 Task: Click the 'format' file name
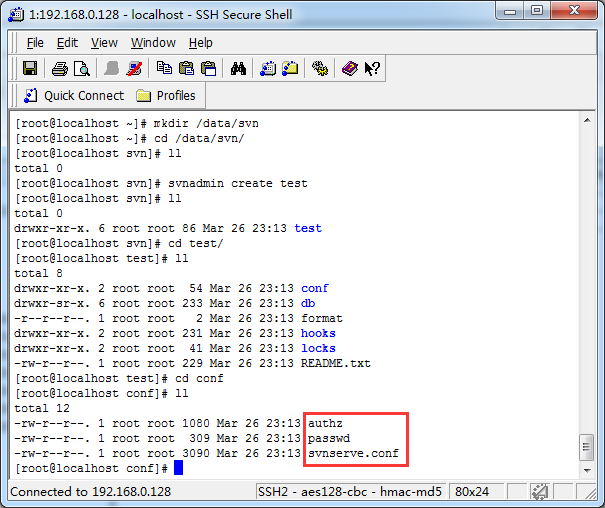[x=322, y=318]
